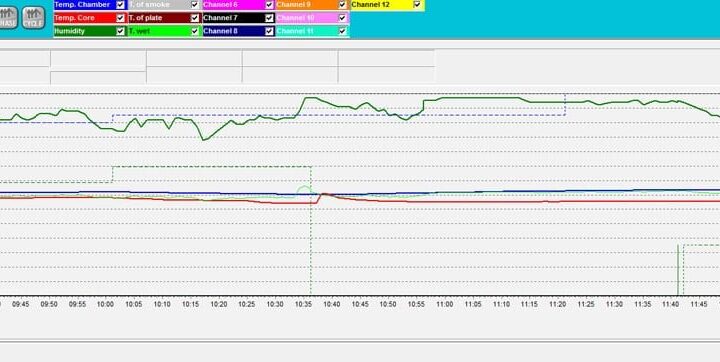Click the 11:35 time axis label
Image resolution: width=720 pixels, height=362 pixels.
(643, 304)
